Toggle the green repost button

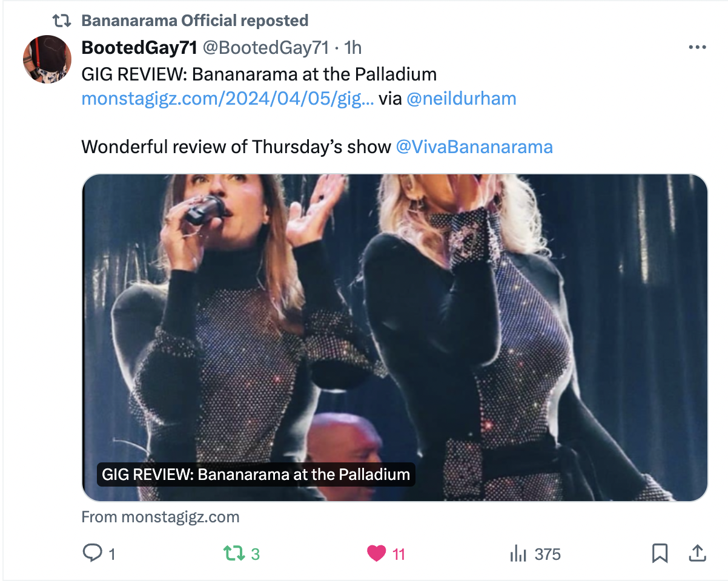tap(233, 553)
